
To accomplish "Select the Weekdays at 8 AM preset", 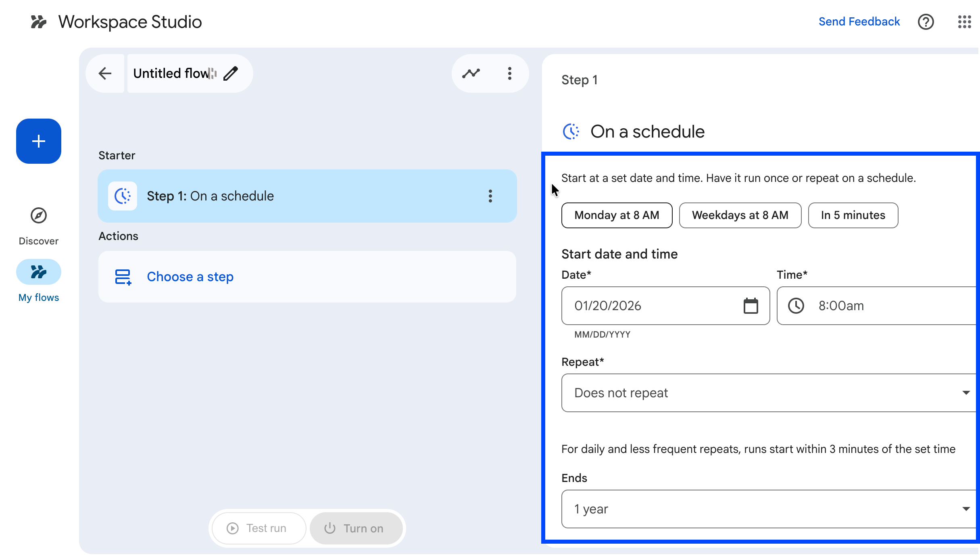I will point(740,215).
